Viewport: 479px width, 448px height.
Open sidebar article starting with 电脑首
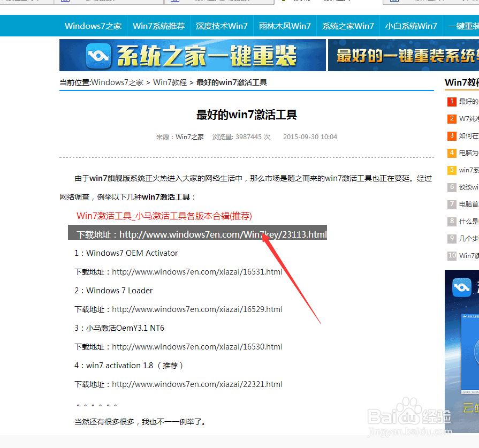469,204
